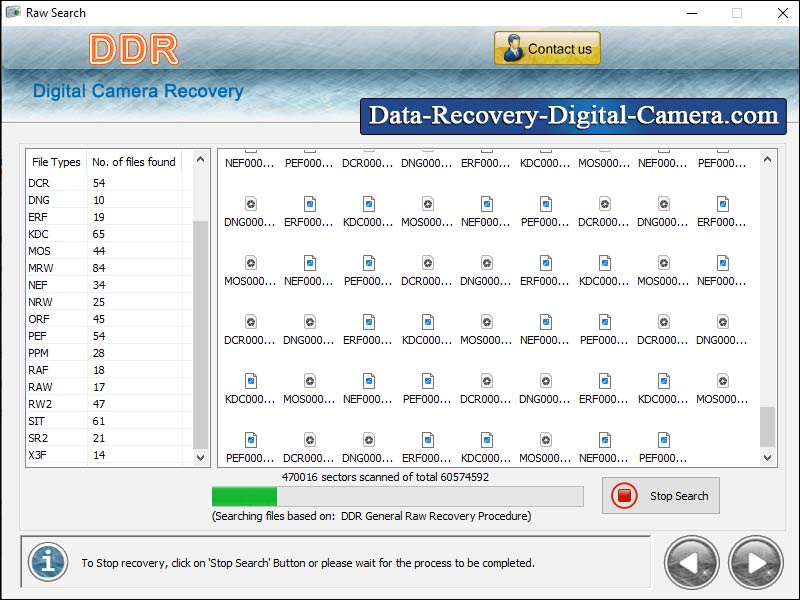Click the 'File Types' column header
The image size is (800, 600).
[56, 162]
